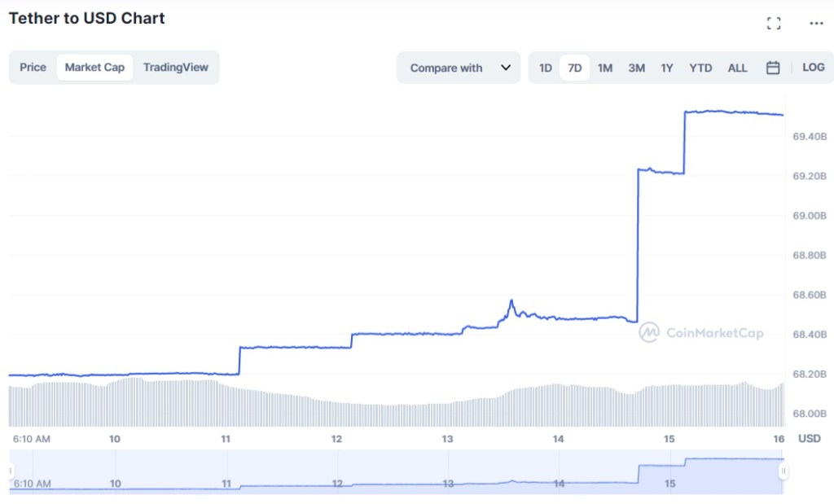Select the 7D time range

[574, 68]
